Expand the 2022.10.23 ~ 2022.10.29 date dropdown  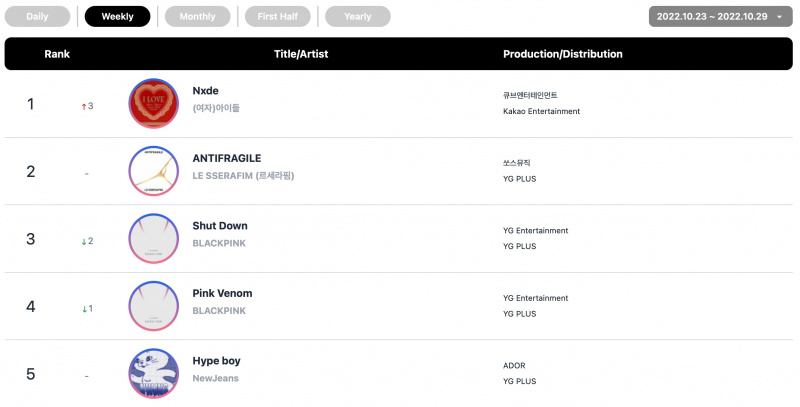[720, 16]
